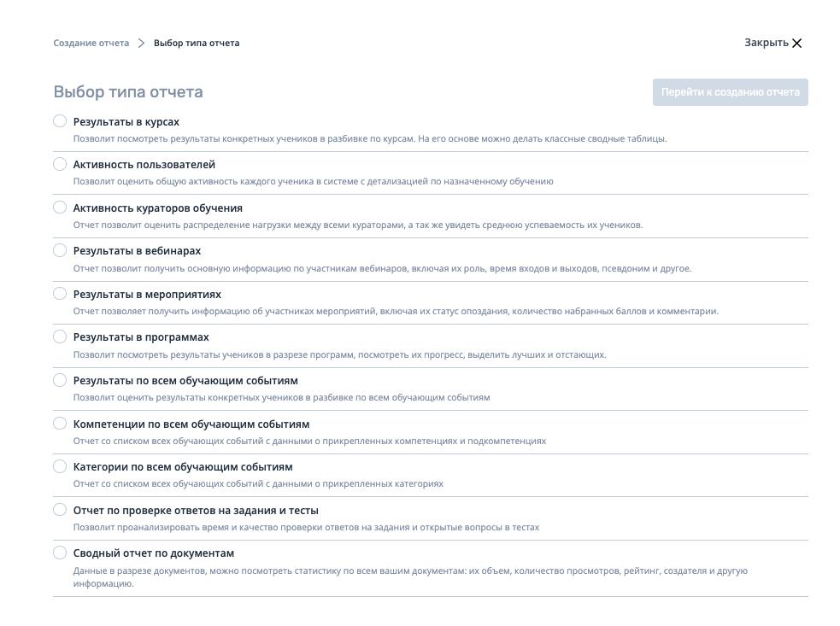Screen dimensions: 840x626
Task: Choose the 'Результаты в программах' radio button
Action: [60, 336]
